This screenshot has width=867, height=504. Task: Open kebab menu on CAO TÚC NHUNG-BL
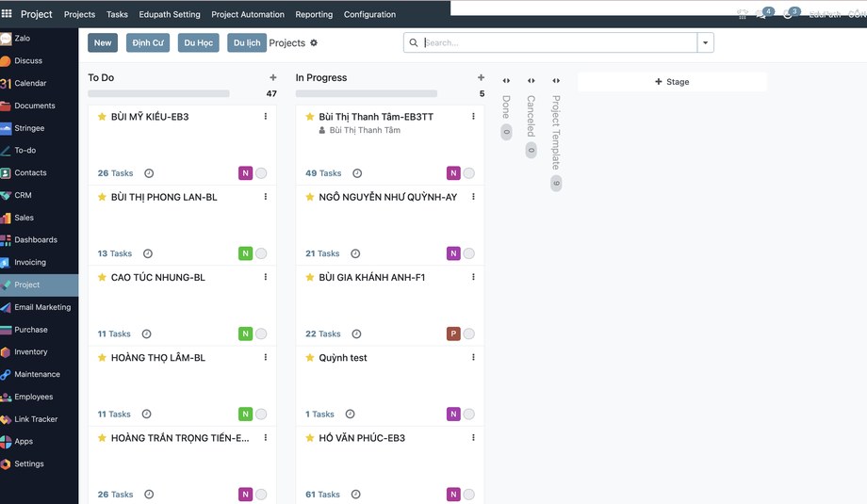(266, 277)
